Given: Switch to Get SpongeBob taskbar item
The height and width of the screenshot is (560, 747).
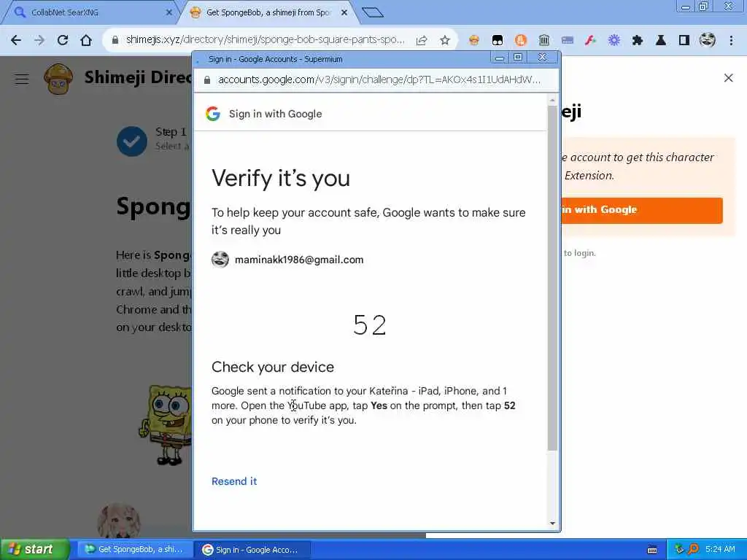Looking at the screenshot, I should tap(134, 549).
